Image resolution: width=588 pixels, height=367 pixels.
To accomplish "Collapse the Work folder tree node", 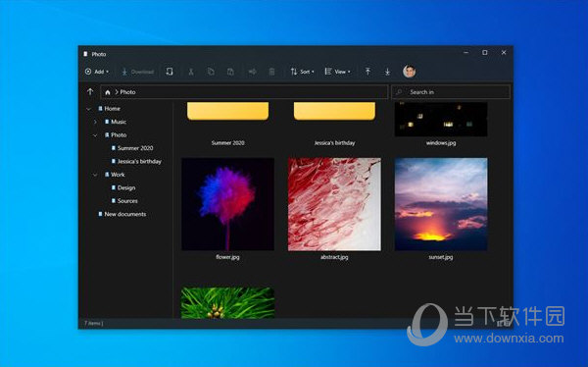I will [x=95, y=175].
